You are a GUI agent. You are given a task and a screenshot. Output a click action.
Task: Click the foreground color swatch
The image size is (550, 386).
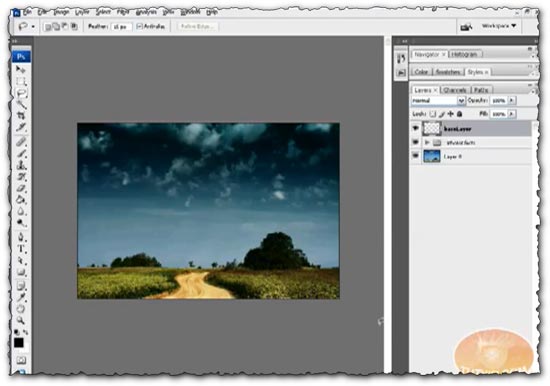19,342
